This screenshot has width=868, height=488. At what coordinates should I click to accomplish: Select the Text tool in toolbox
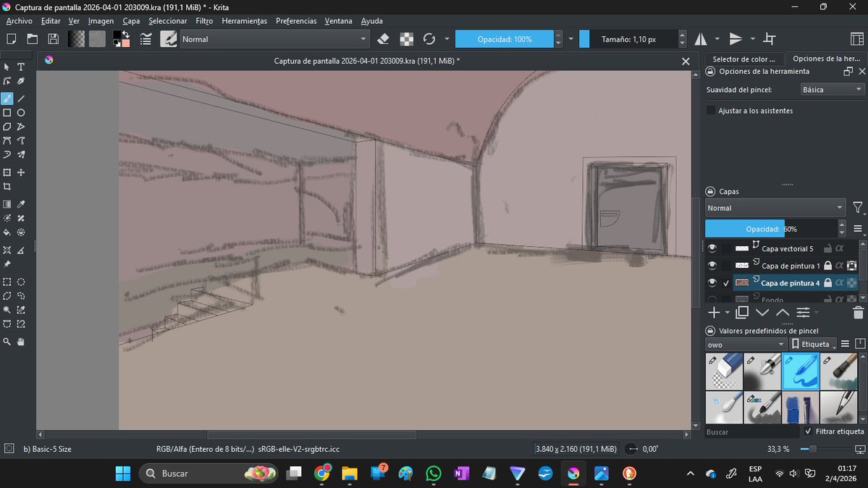(21, 67)
